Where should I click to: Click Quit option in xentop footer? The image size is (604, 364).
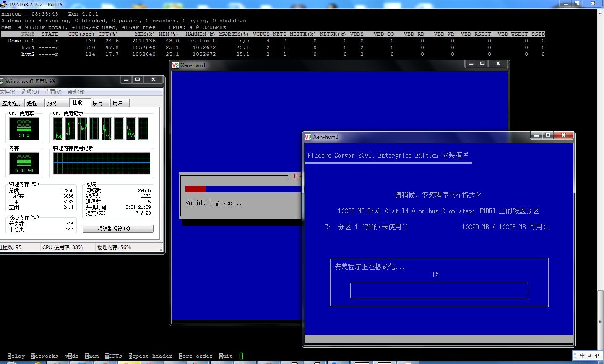(226, 356)
